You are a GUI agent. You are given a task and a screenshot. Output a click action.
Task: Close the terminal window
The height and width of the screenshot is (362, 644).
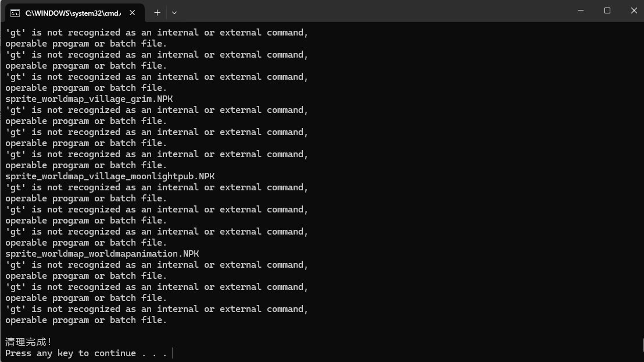click(633, 10)
